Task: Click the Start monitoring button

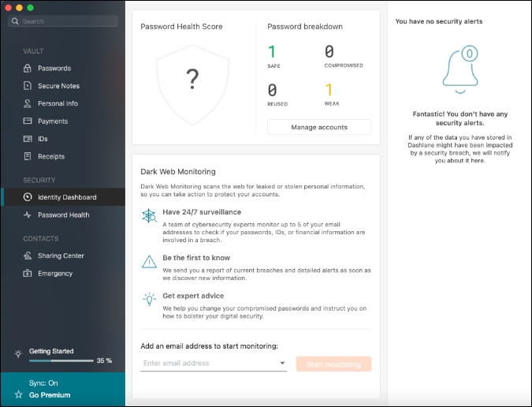Action: click(333, 364)
